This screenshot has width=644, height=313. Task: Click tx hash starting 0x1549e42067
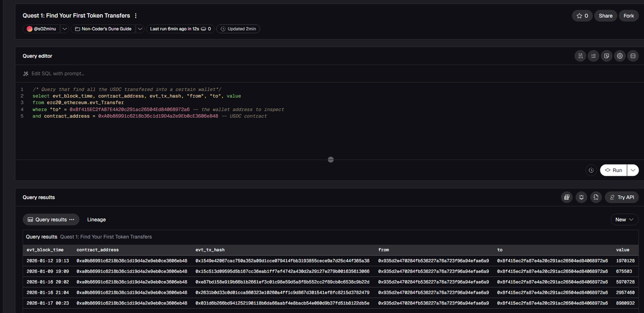click(282, 260)
